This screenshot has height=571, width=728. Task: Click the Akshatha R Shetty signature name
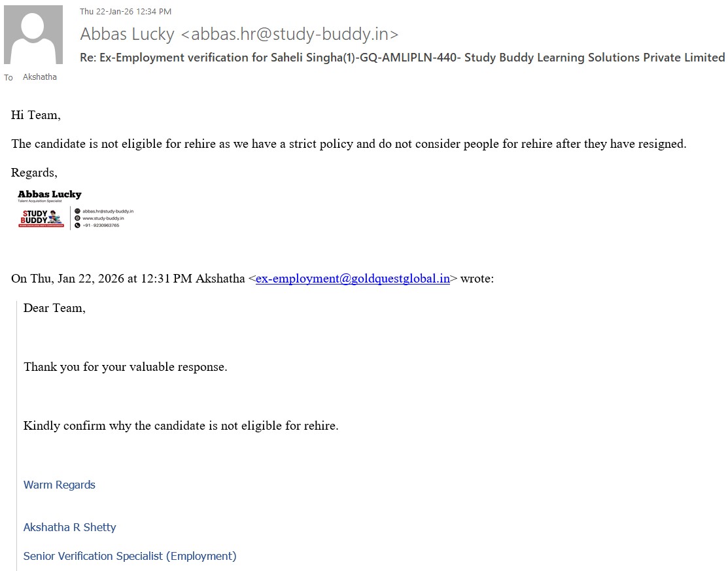70,527
